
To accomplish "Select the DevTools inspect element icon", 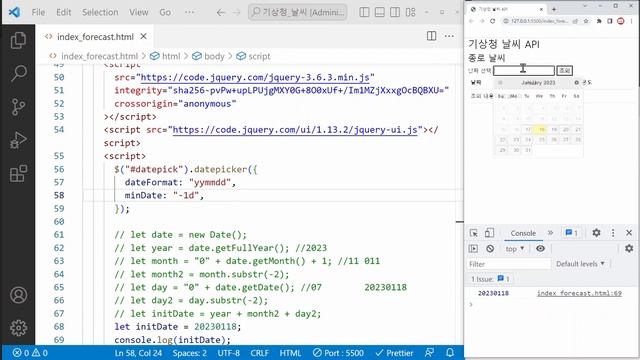I will 473,233.
